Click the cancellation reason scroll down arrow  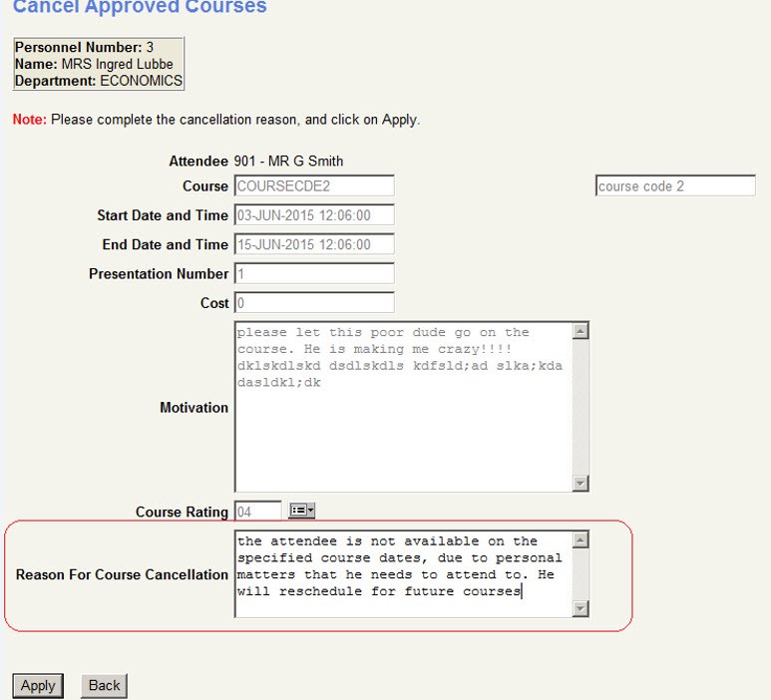coord(581,608)
